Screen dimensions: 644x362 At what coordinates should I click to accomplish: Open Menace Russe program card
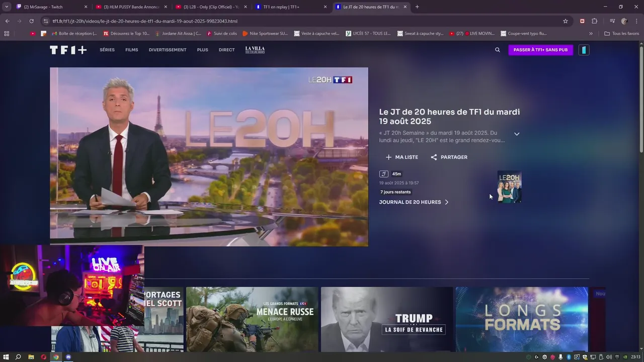tap(252, 319)
